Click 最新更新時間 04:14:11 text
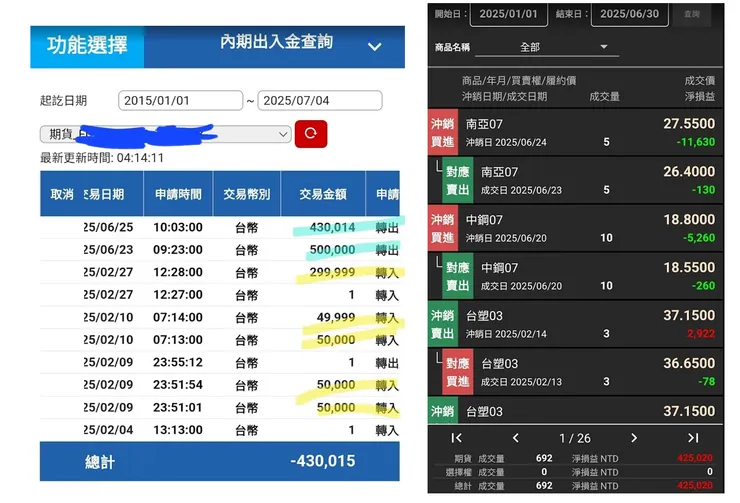This screenshot has width=740, height=503. click(102, 158)
